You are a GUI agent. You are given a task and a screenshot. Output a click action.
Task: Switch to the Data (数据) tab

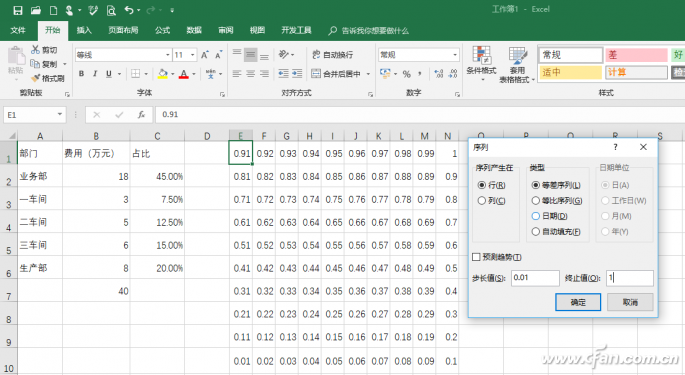click(x=194, y=30)
